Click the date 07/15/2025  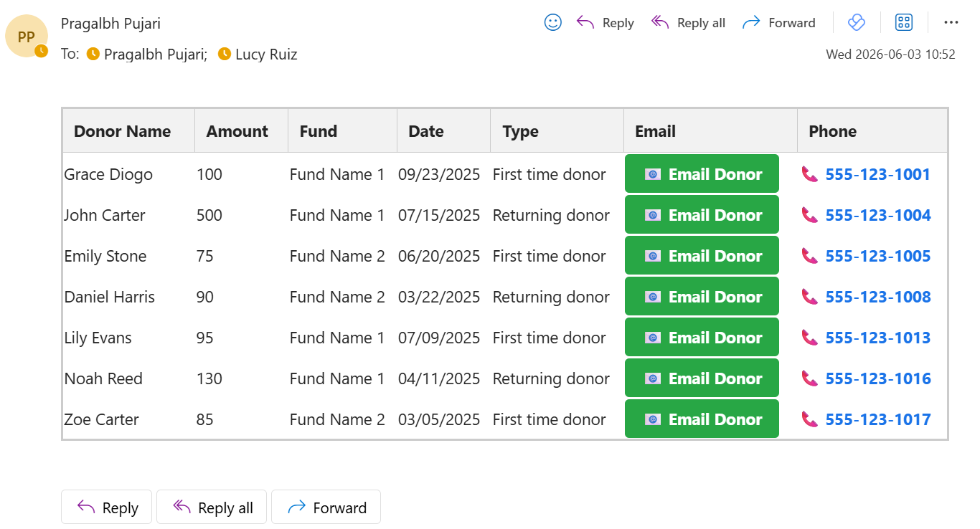pyautogui.click(x=439, y=215)
